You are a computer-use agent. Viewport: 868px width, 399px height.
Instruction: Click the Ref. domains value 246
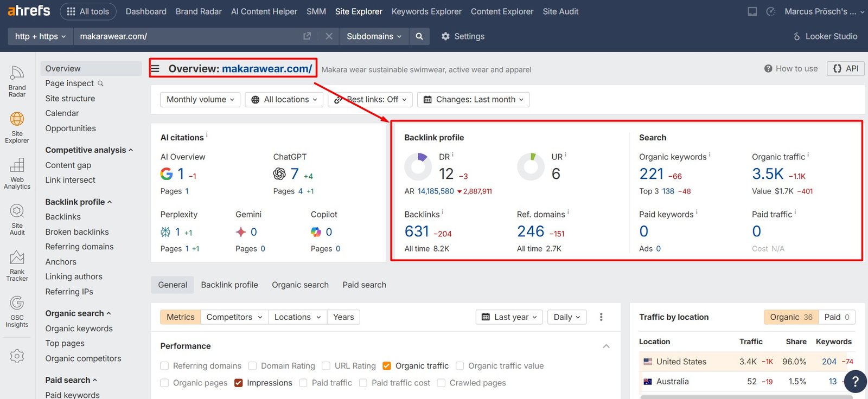click(531, 231)
